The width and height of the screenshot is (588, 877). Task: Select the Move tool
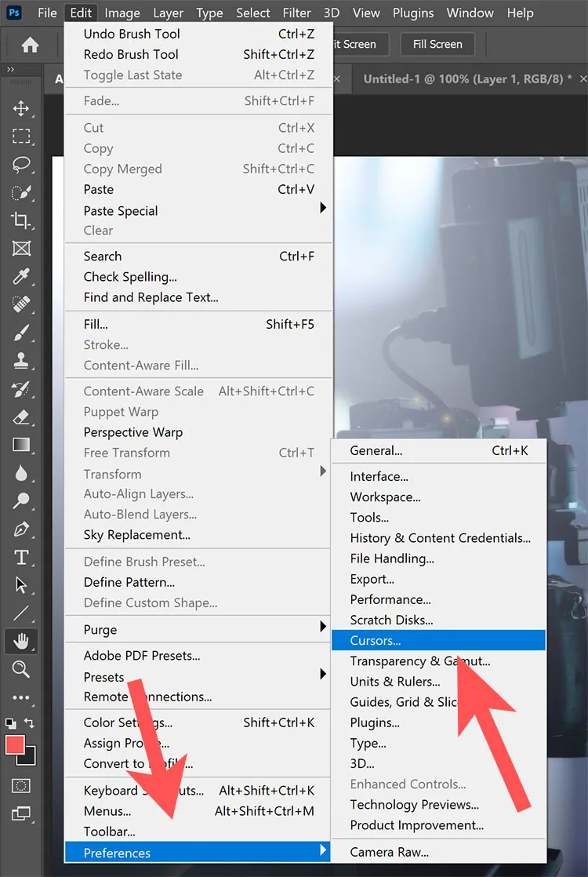(21, 108)
